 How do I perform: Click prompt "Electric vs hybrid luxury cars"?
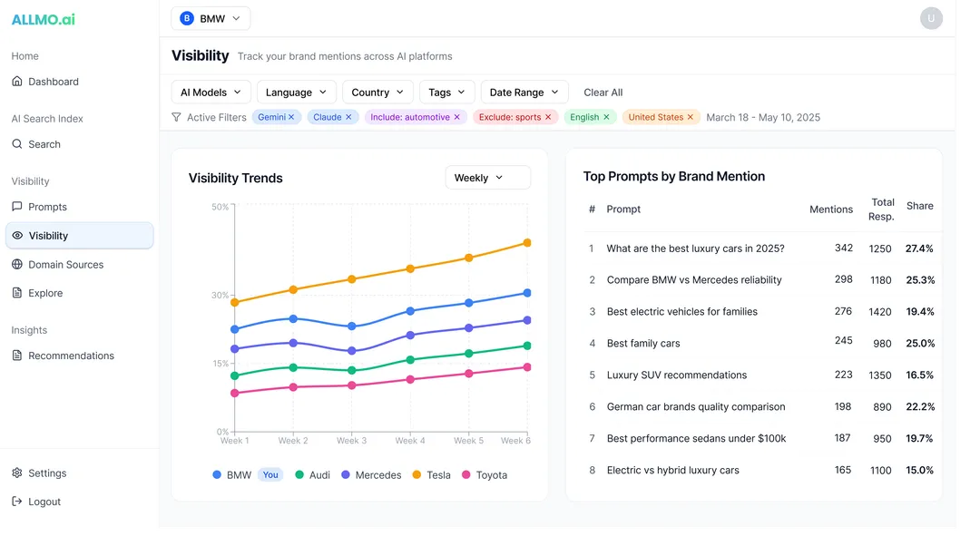pos(672,471)
